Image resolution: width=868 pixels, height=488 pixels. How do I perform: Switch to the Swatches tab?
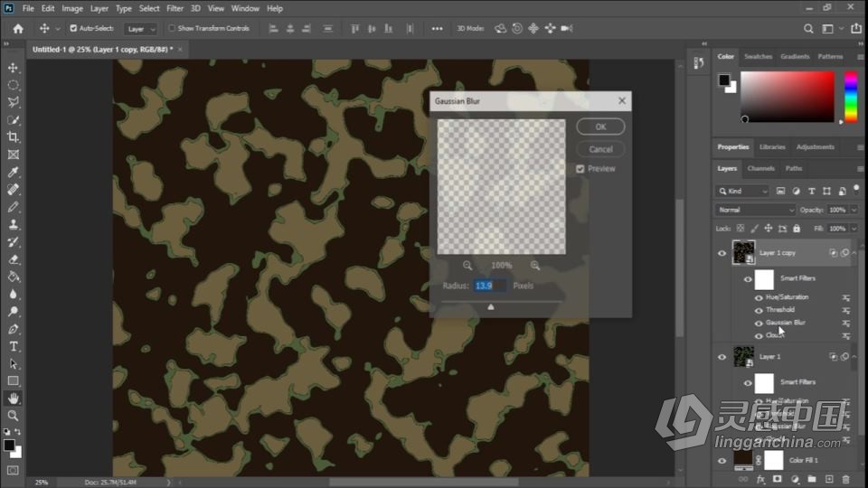point(758,56)
